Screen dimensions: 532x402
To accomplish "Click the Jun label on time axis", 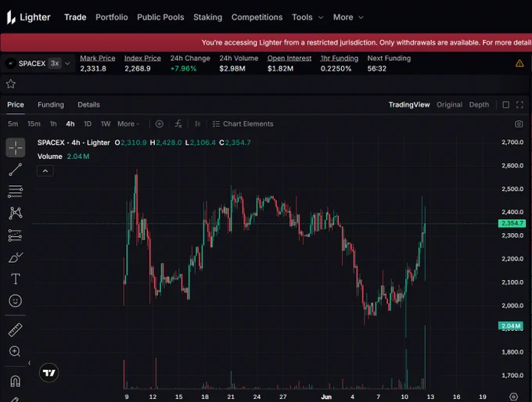I will (x=326, y=397).
